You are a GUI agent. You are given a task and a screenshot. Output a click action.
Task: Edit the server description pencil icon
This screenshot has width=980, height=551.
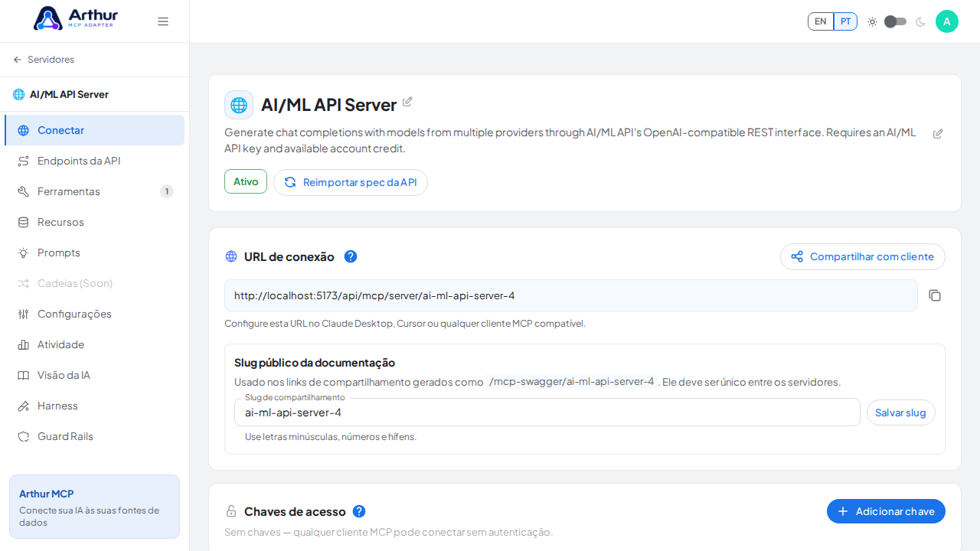938,134
